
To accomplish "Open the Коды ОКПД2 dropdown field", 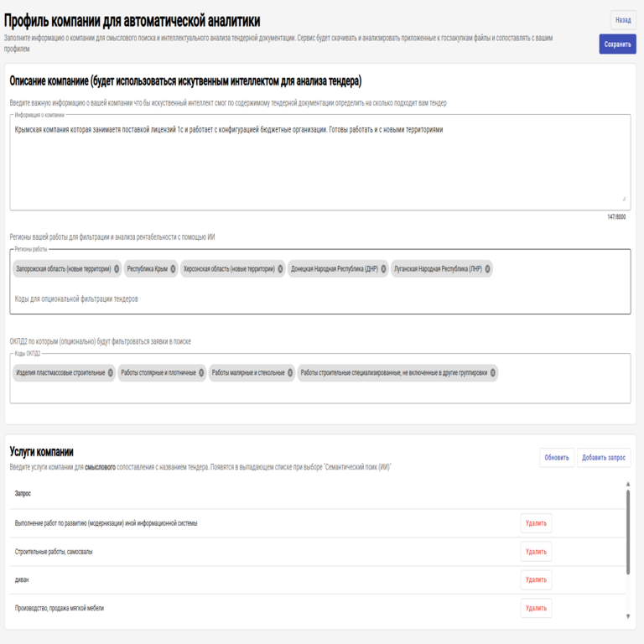I will [x=319, y=392].
